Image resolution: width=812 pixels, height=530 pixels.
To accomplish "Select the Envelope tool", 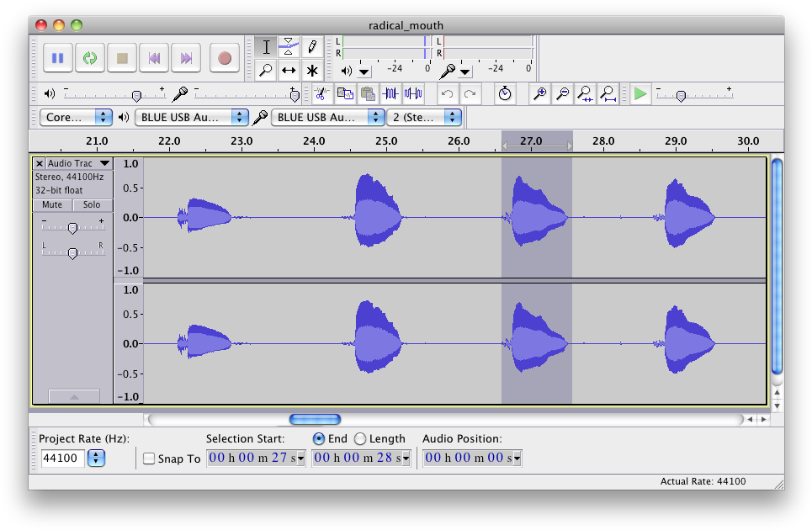I will [289, 47].
